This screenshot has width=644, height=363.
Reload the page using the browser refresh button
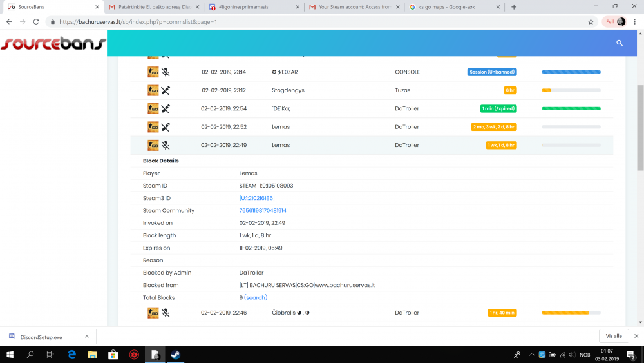click(x=37, y=21)
